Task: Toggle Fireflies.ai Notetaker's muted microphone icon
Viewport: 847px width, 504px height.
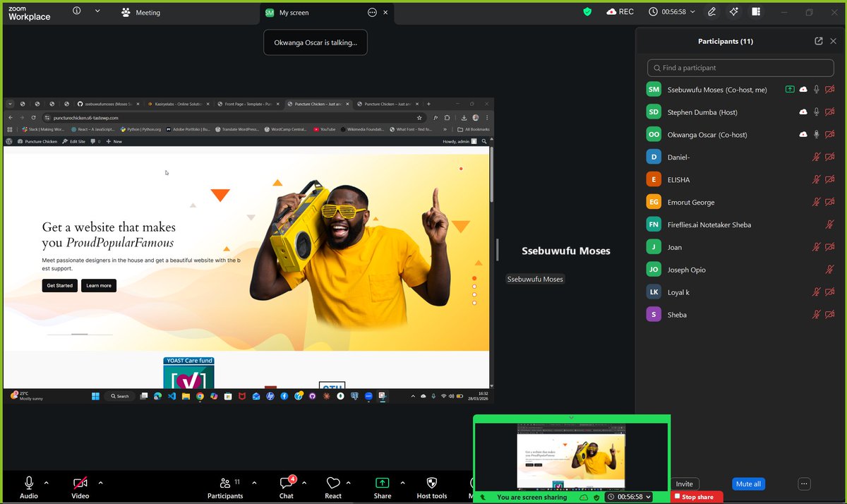Action: pyautogui.click(x=830, y=224)
